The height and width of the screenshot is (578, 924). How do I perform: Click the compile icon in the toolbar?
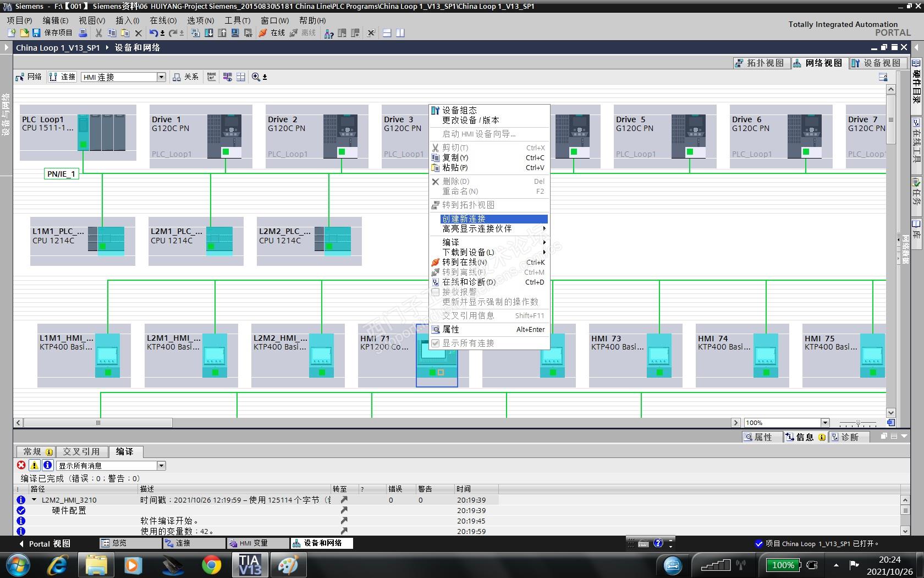point(195,33)
